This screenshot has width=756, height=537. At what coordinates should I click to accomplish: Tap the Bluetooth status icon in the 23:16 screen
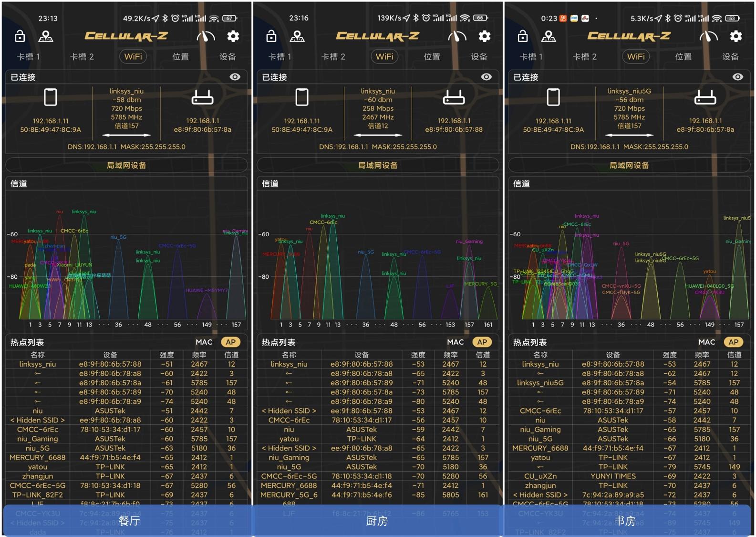416,18
